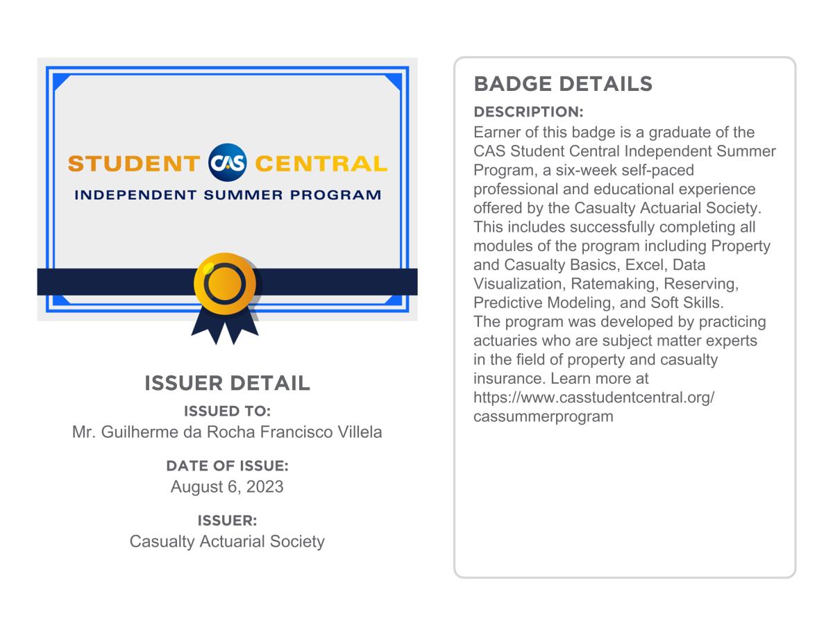
Task: Click the ISSUED TO label
Action: 227,412
